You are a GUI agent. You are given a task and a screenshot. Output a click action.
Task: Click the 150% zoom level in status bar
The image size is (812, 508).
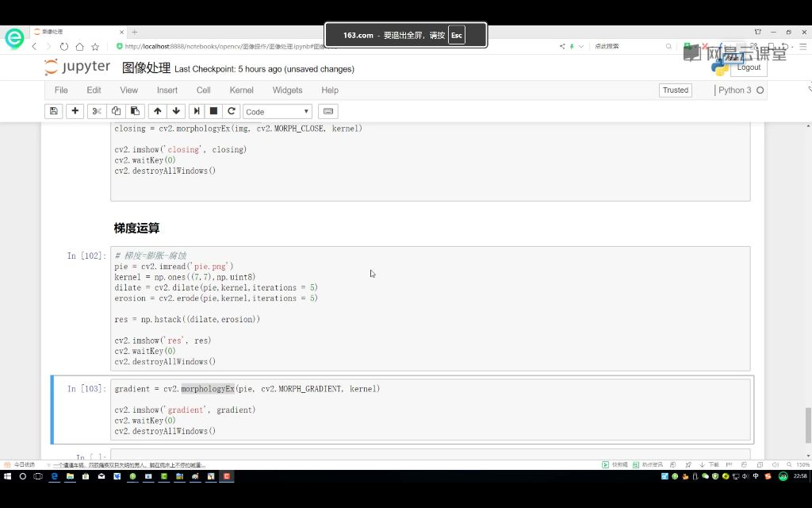(x=802, y=465)
